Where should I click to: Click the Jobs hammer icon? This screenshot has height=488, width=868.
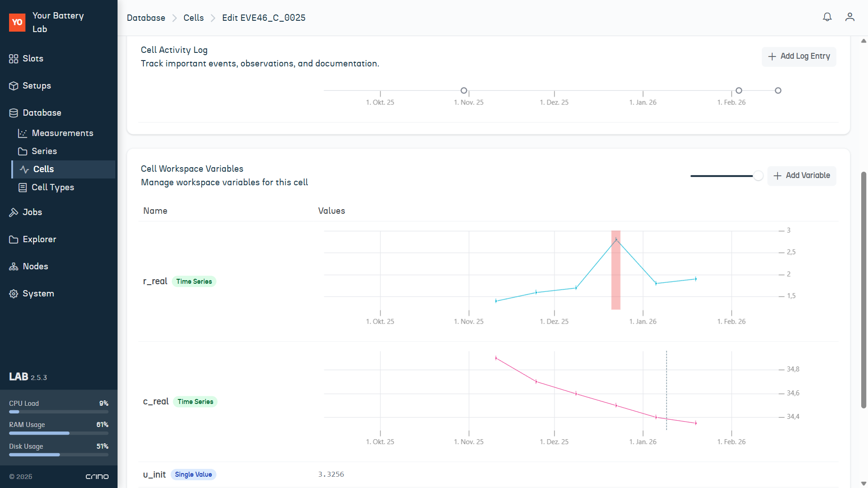click(14, 212)
